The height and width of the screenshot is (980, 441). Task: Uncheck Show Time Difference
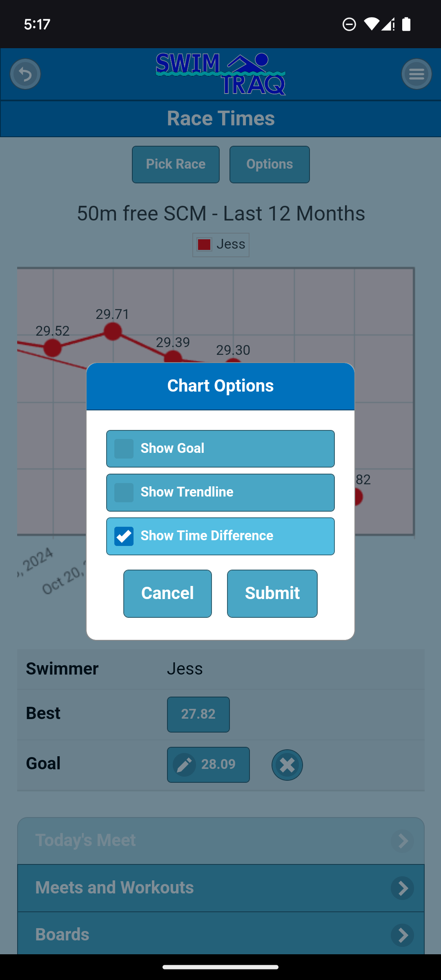tap(124, 536)
